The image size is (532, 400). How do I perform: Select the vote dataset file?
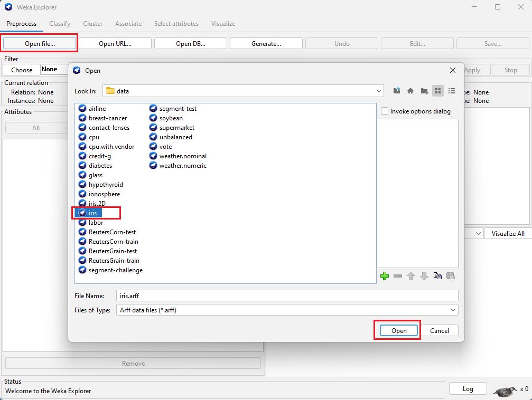tap(161, 147)
